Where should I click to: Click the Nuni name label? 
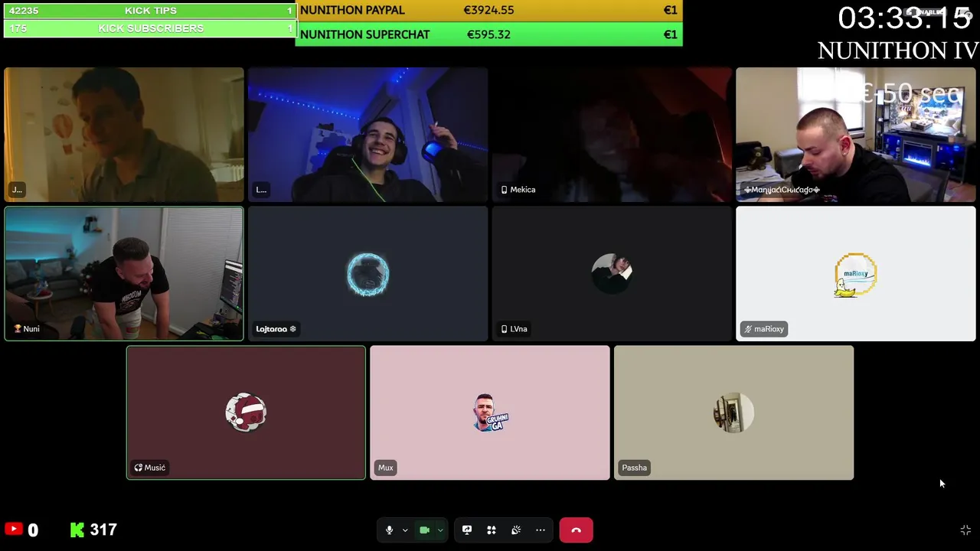point(27,329)
